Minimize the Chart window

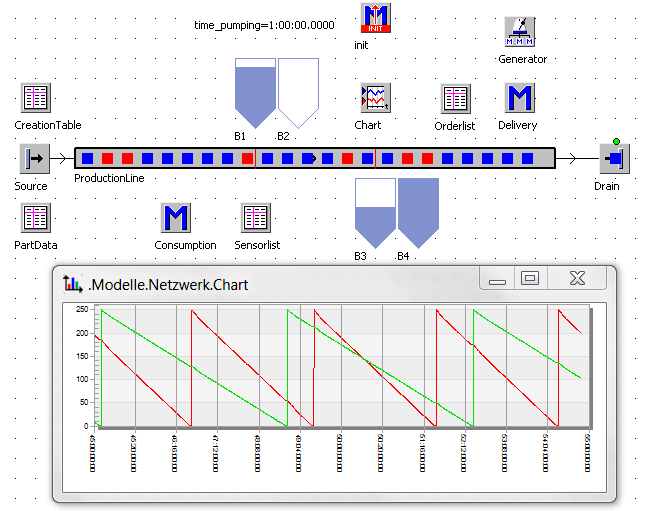click(x=497, y=279)
